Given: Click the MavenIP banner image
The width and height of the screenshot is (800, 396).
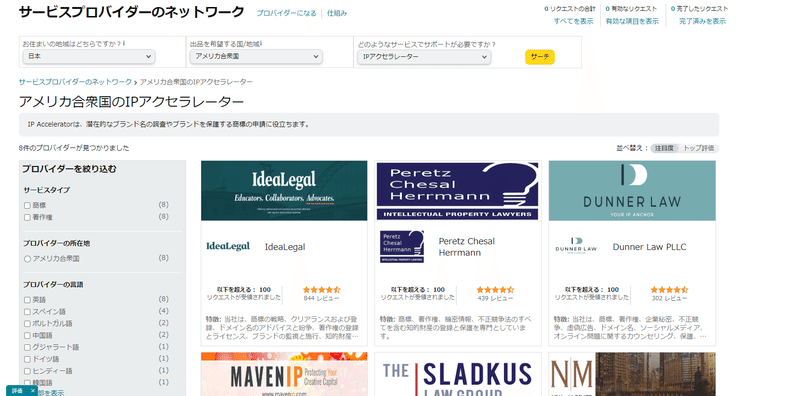Looking at the screenshot, I should point(284,374).
